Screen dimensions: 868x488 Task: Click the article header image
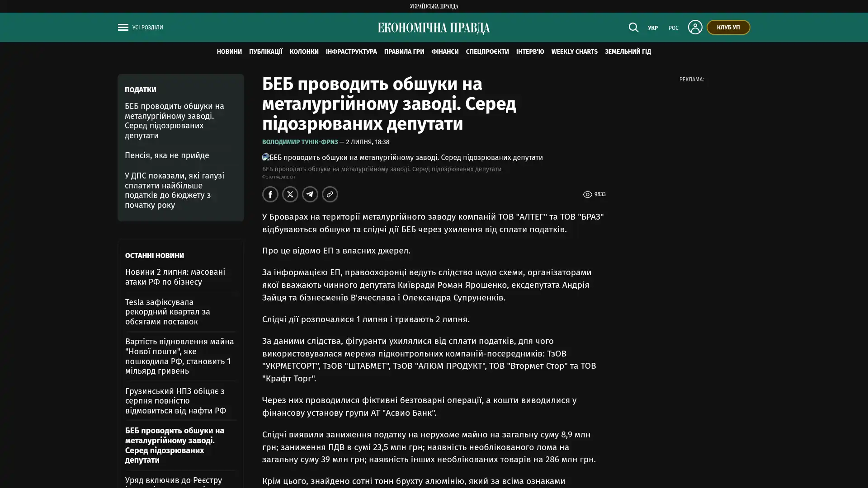click(402, 157)
